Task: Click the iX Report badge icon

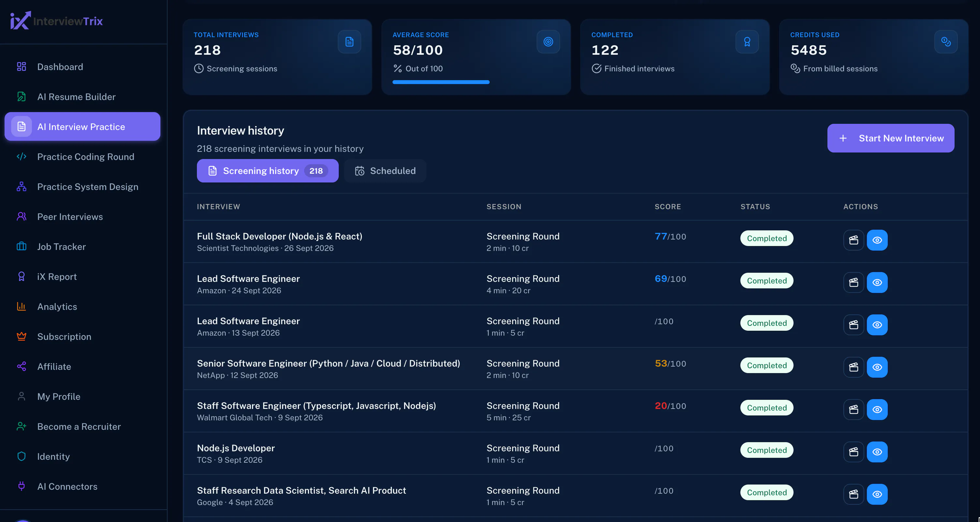Action: 22,276
